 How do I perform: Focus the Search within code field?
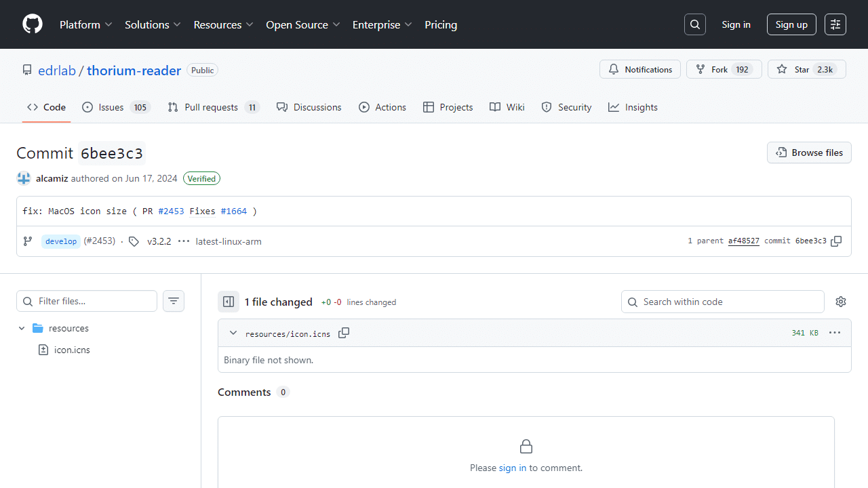pyautogui.click(x=723, y=302)
